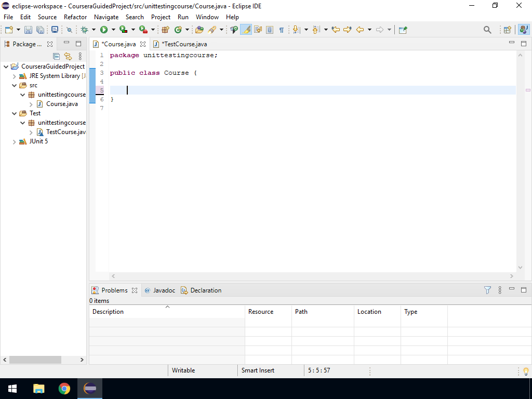Close the Course.java editor tab

pos(143,44)
